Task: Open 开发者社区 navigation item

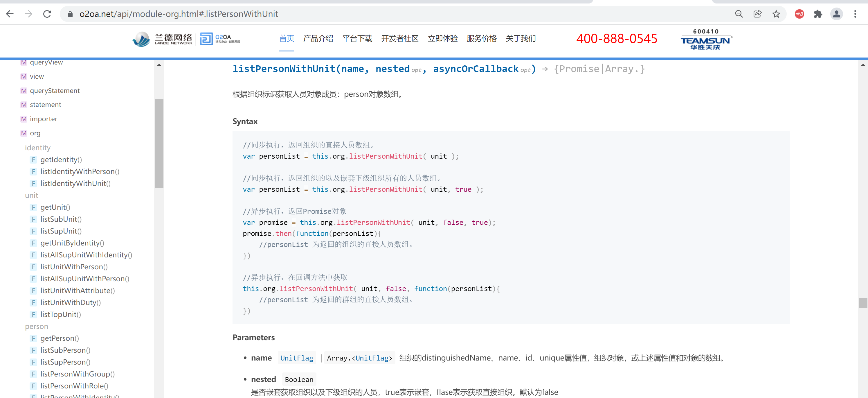Action: [400, 39]
